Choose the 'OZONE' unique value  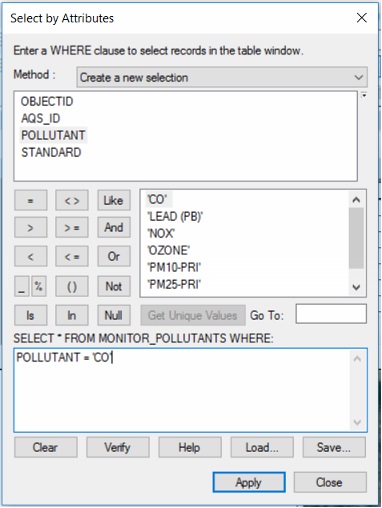point(169,250)
